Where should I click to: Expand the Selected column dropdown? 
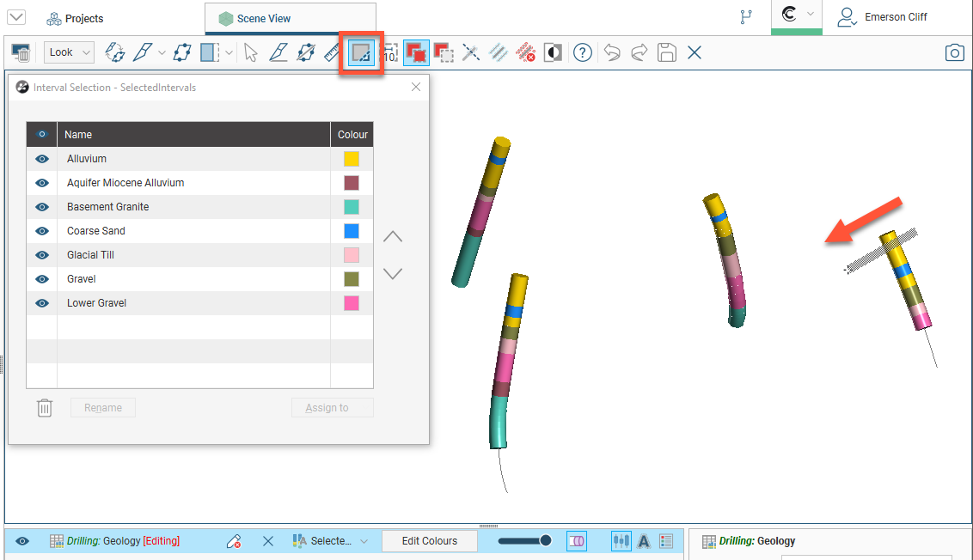pyautogui.click(x=363, y=541)
